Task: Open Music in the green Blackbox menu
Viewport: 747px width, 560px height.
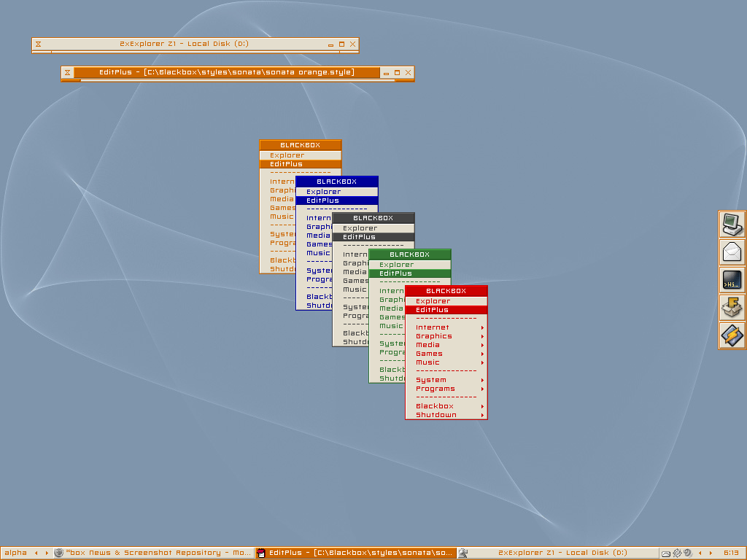Action: [387, 326]
